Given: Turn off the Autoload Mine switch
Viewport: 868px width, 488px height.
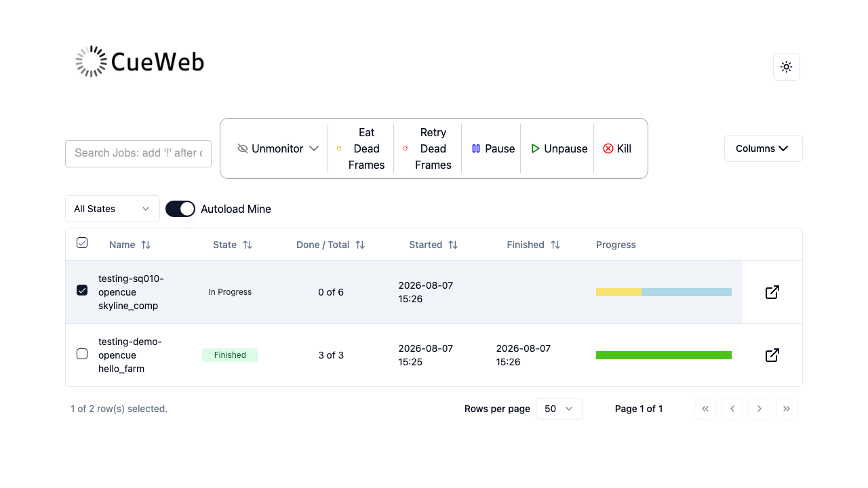Looking at the screenshot, I should point(180,209).
